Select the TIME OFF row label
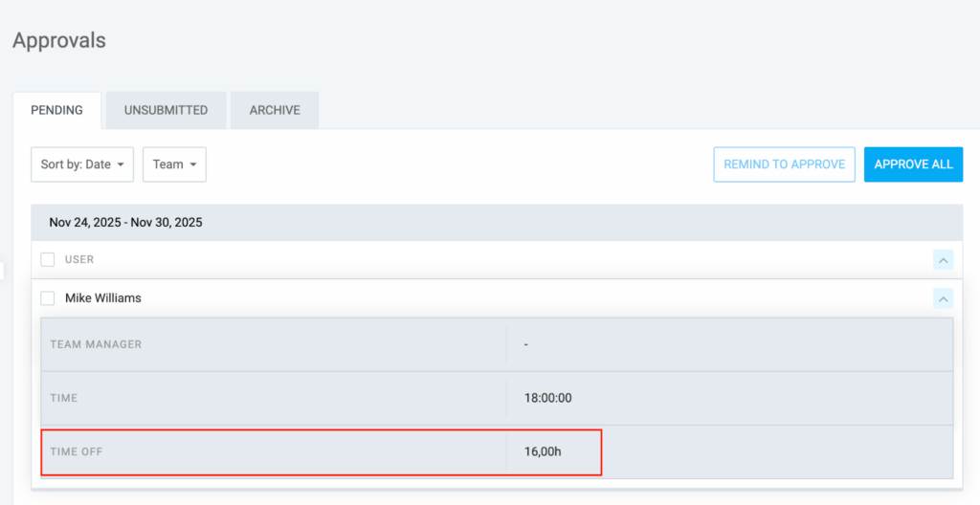980x505 pixels. tap(76, 451)
